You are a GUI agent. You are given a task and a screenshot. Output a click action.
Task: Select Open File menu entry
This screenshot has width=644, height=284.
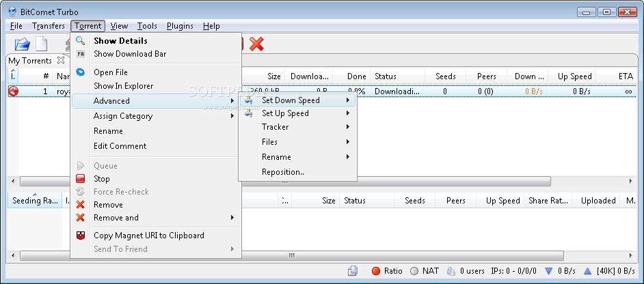[x=156, y=72]
